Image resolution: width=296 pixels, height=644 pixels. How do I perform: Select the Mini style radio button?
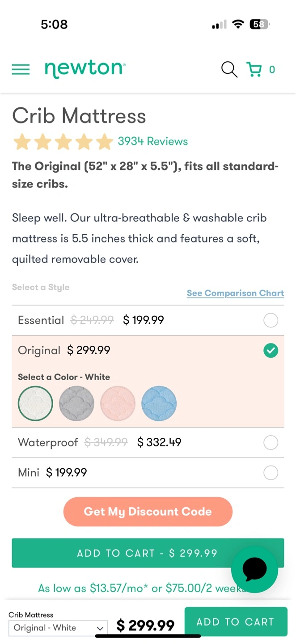point(271,473)
